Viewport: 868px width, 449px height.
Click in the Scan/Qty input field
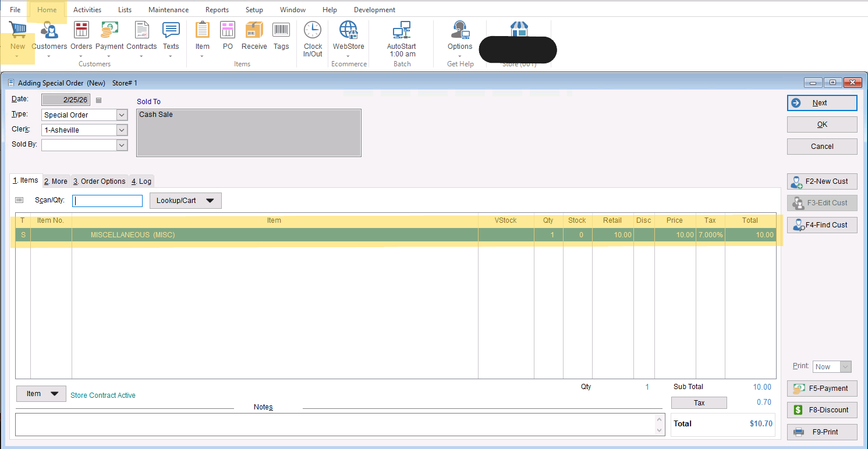(x=107, y=201)
